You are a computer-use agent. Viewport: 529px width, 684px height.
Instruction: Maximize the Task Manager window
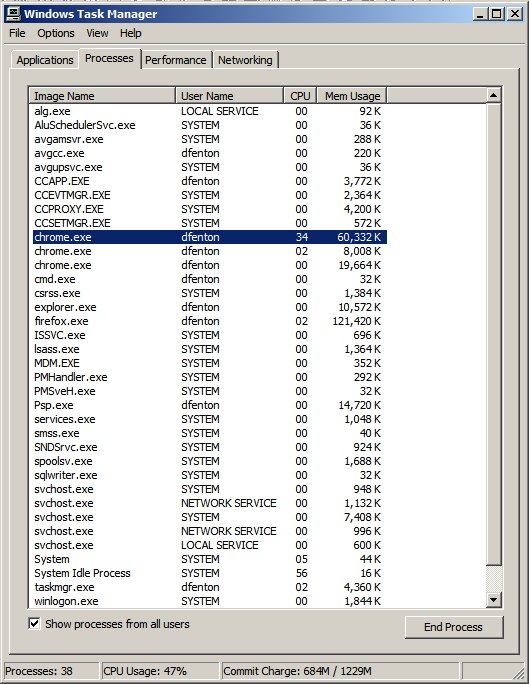pyautogui.click(x=496, y=14)
